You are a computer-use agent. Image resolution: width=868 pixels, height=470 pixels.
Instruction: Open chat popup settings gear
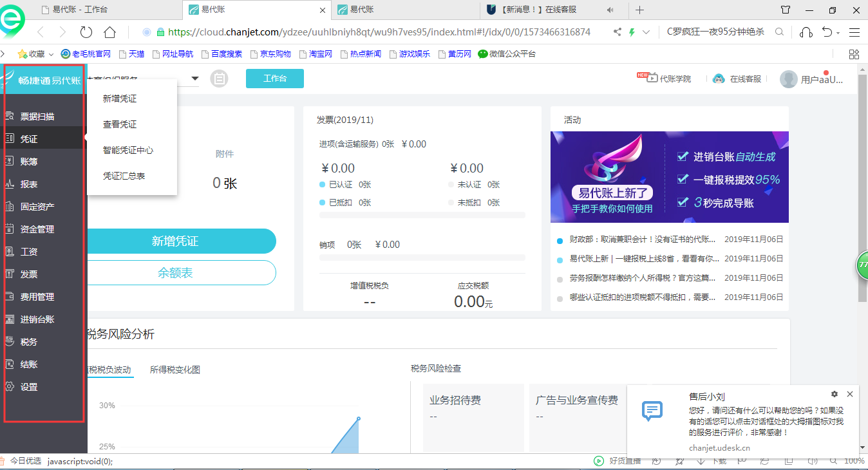click(835, 394)
